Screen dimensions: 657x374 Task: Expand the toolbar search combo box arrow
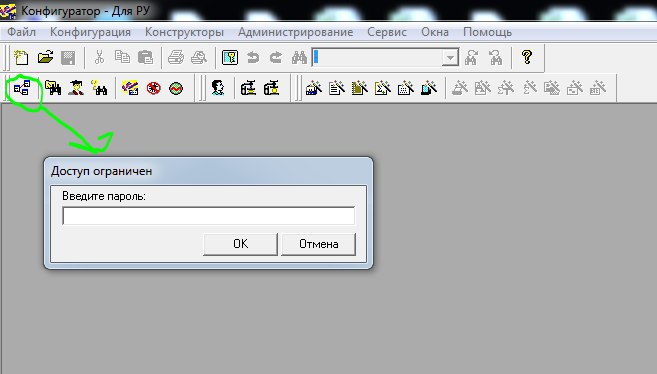coord(450,57)
